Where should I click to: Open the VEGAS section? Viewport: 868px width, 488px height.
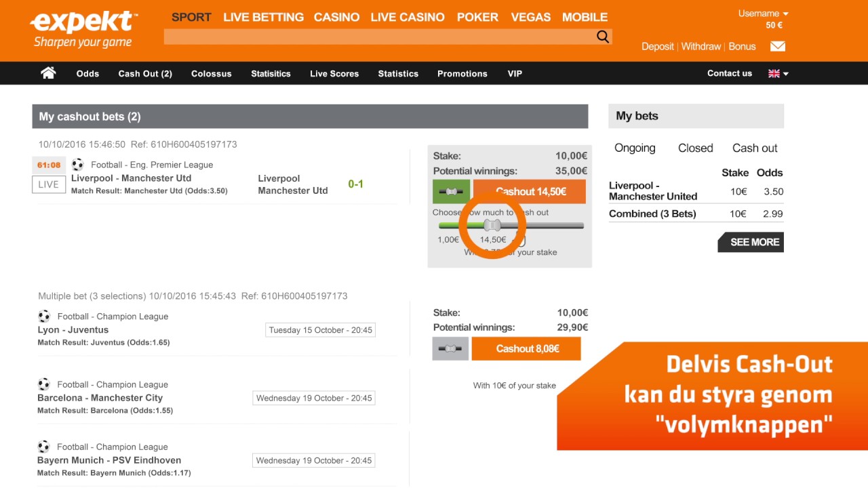point(530,17)
